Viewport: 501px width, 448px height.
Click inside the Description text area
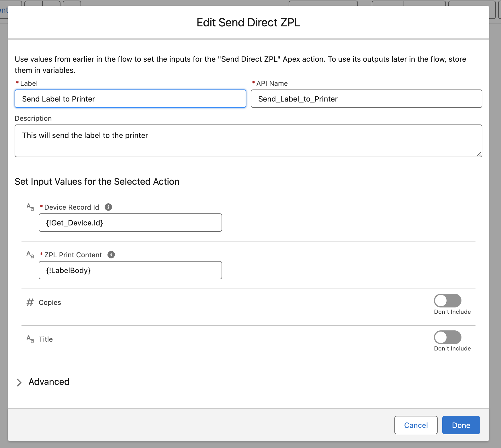[248, 141]
